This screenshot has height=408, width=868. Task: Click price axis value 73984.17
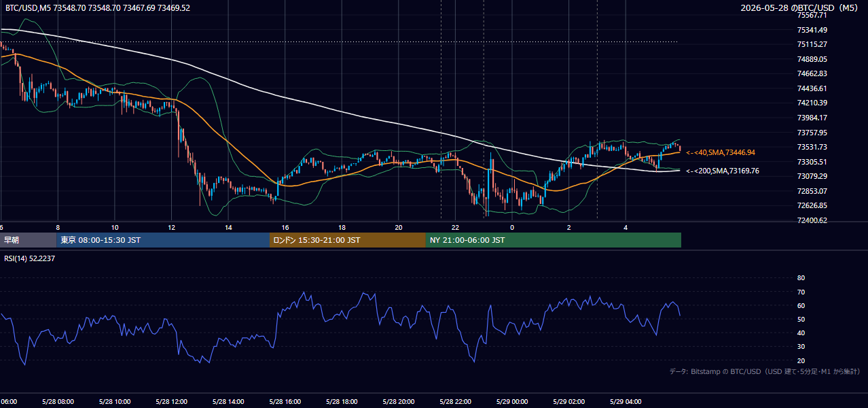tap(812, 118)
